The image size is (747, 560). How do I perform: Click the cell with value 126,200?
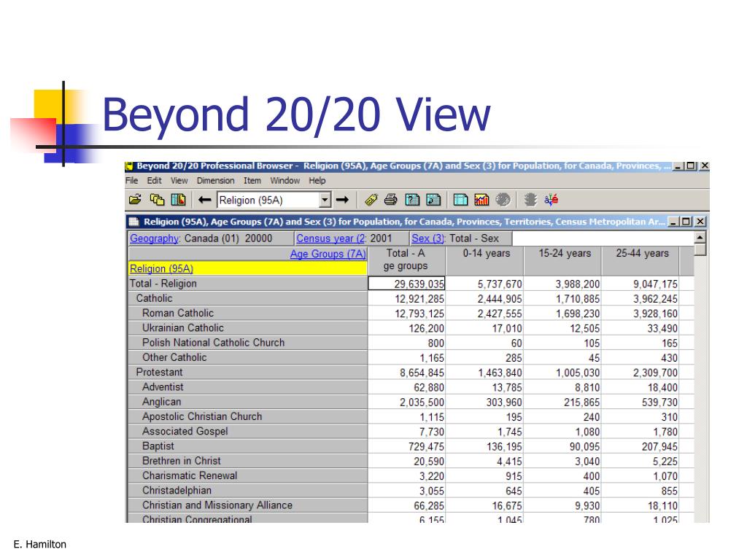click(x=406, y=328)
